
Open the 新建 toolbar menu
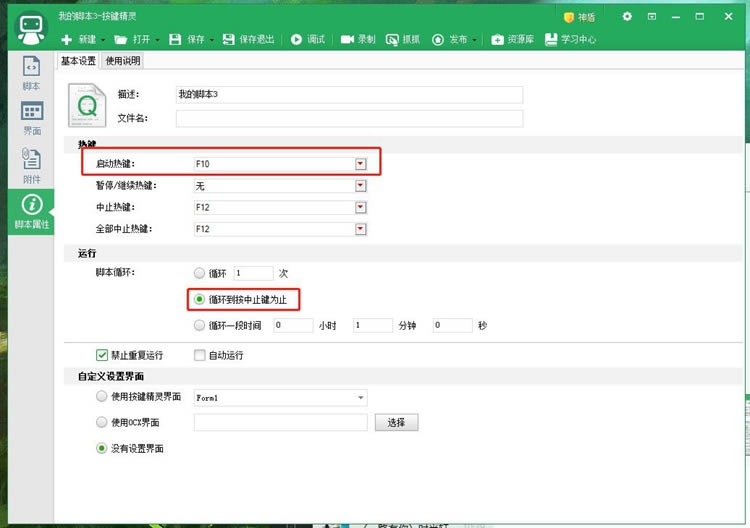79,39
